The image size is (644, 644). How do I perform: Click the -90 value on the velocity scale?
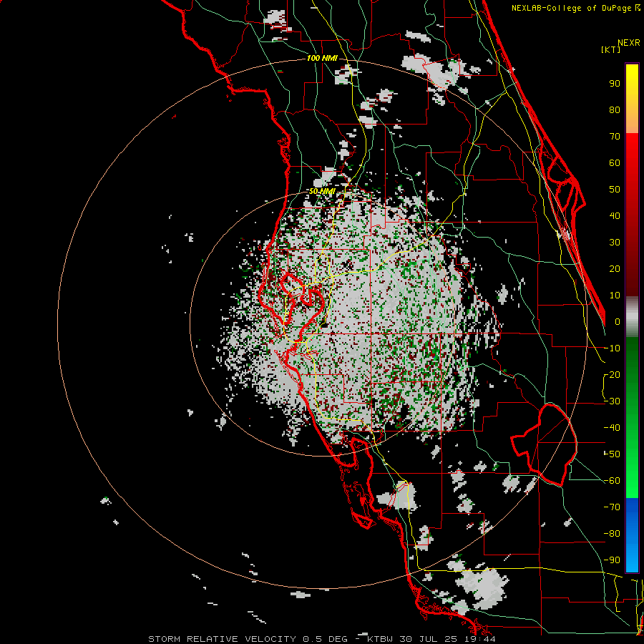[612, 560]
